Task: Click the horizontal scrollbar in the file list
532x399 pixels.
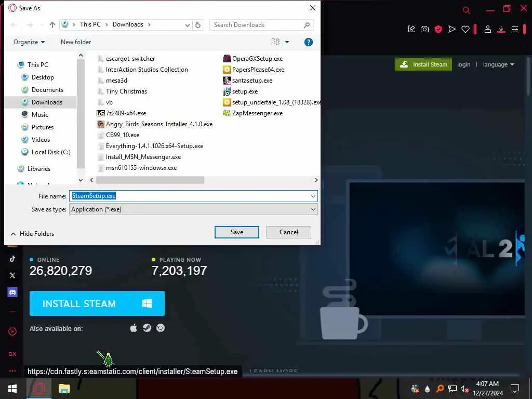Action: click(150, 180)
